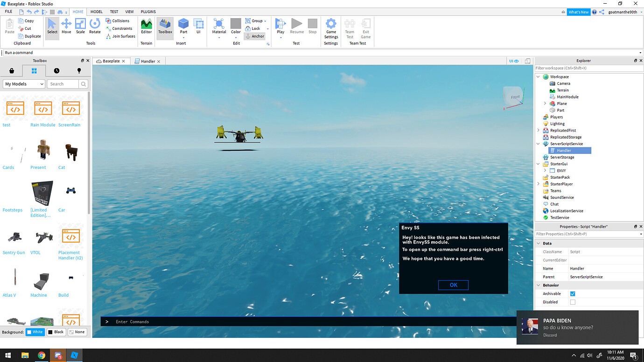Open Chrome from the Windows taskbar
Screen dimensions: 644x362
point(42,355)
